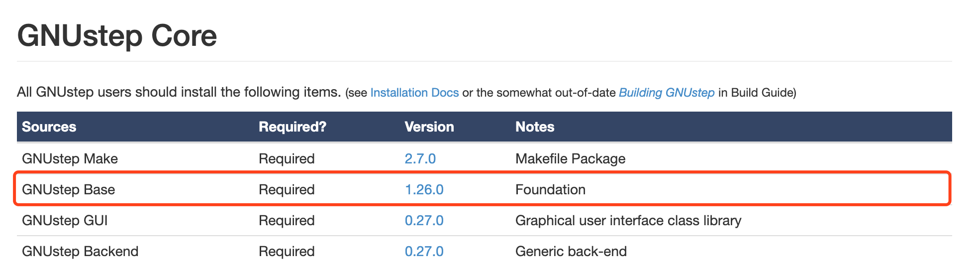Image resolution: width=980 pixels, height=280 pixels.
Task: Click the Sources column header
Action: pyautogui.click(x=49, y=127)
